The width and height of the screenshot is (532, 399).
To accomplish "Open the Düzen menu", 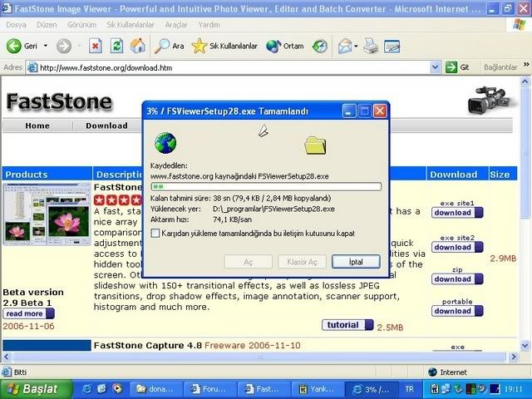I will 47,25.
